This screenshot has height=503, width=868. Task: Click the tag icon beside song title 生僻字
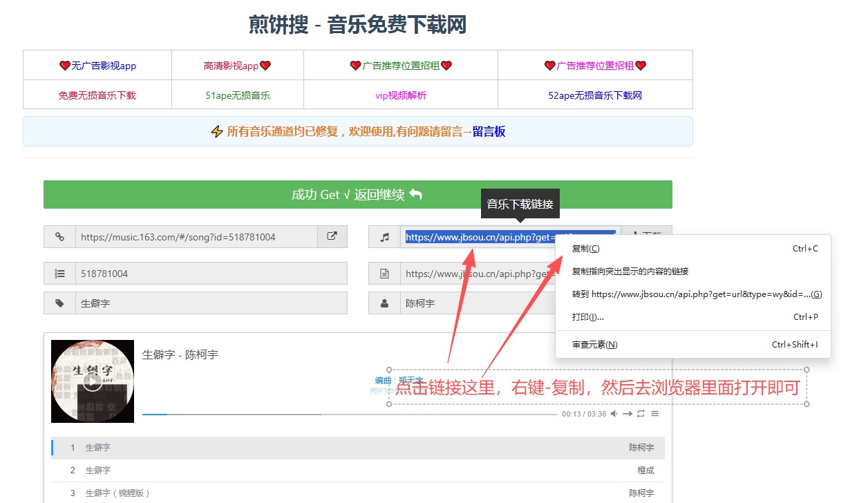[x=59, y=303]
